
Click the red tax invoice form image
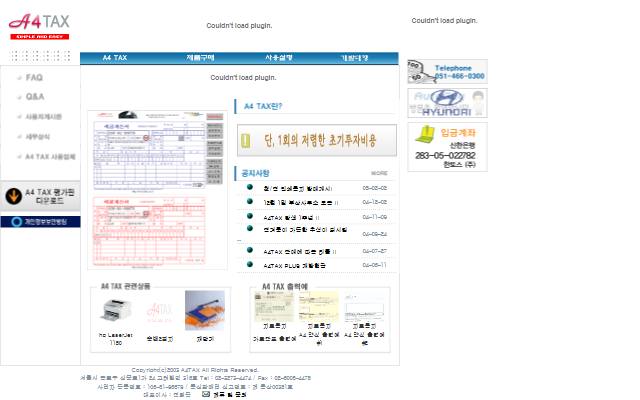pyautogui.click(x=149, y=231)
